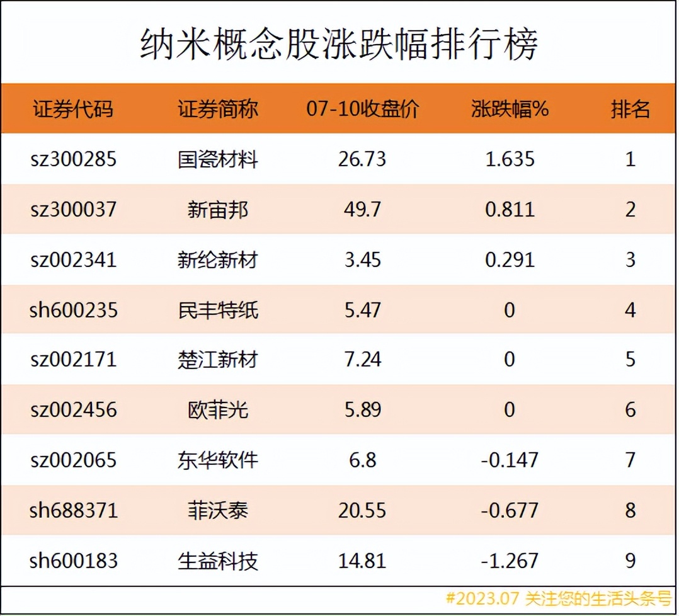Image resolution: width=679 pixels, height=616 pixels.
Task: Click the stock name 东华软件
Action: coord(218,460)
